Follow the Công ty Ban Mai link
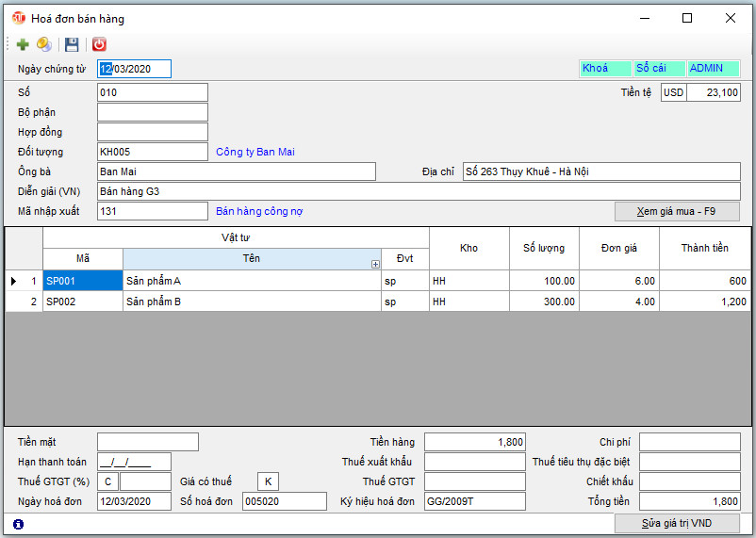This screenshot has width=756, height=538. (x=255, y=152)
